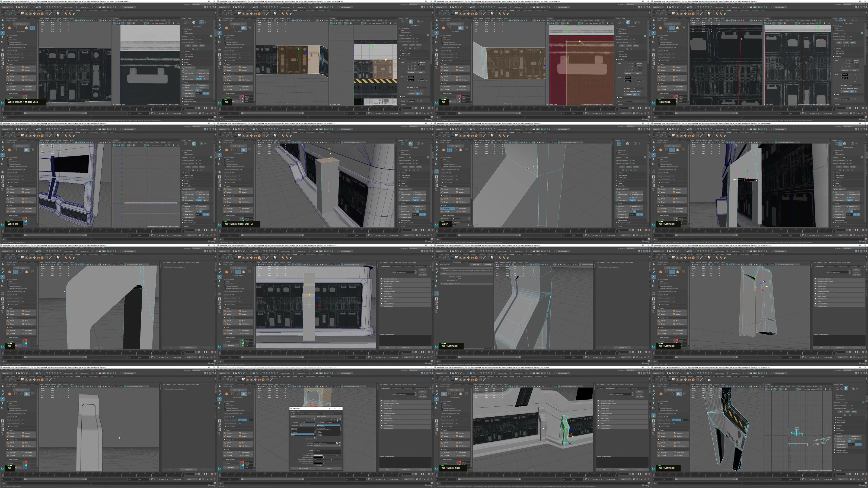Select Face mode icon in 'Wheel Up; Alt + Middle Click' frame
868x488 pixels.
(x=27, y=28)
